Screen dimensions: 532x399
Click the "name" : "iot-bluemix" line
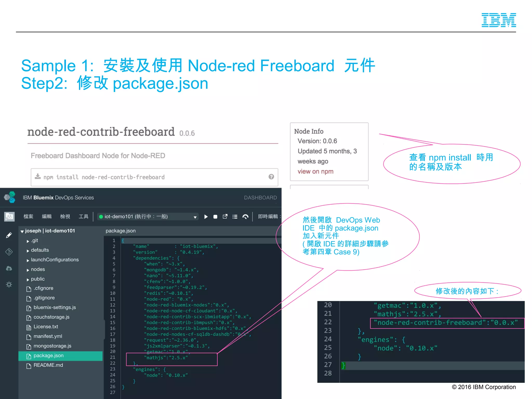pyautogui.click(x=175, y=246)
